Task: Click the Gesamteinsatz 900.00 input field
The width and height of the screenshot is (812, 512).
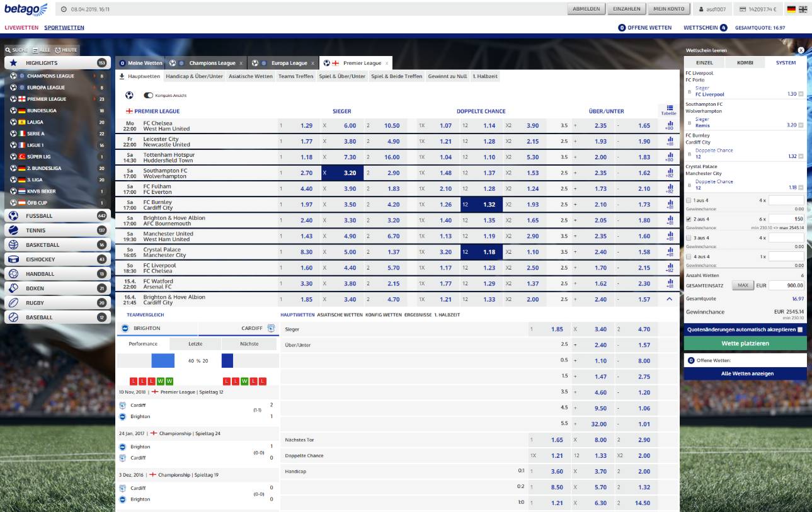Action: tap(787, 286)
